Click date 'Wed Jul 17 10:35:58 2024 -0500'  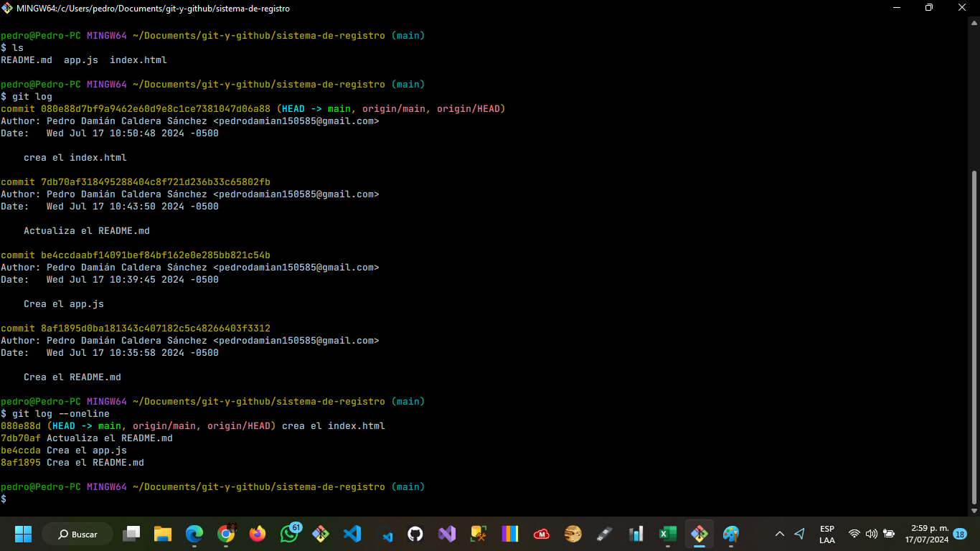pos(133,353)
